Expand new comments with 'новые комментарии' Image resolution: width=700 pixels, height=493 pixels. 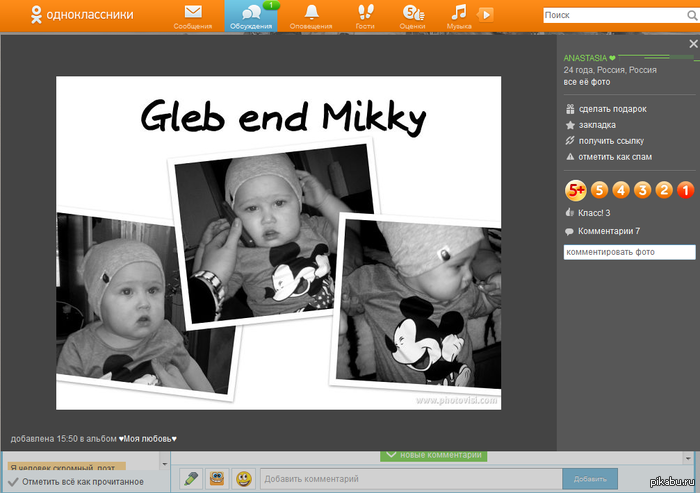tap(434, 456)
